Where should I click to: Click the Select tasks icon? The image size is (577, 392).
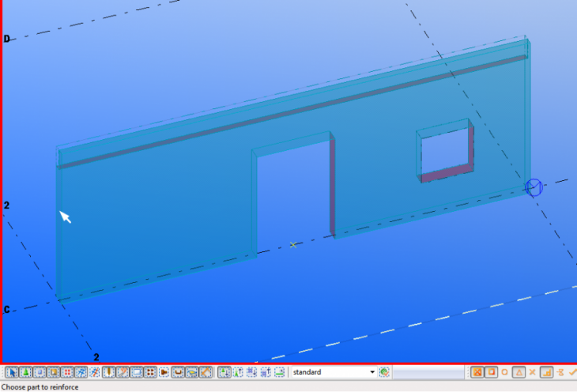[x=280, y=372]
